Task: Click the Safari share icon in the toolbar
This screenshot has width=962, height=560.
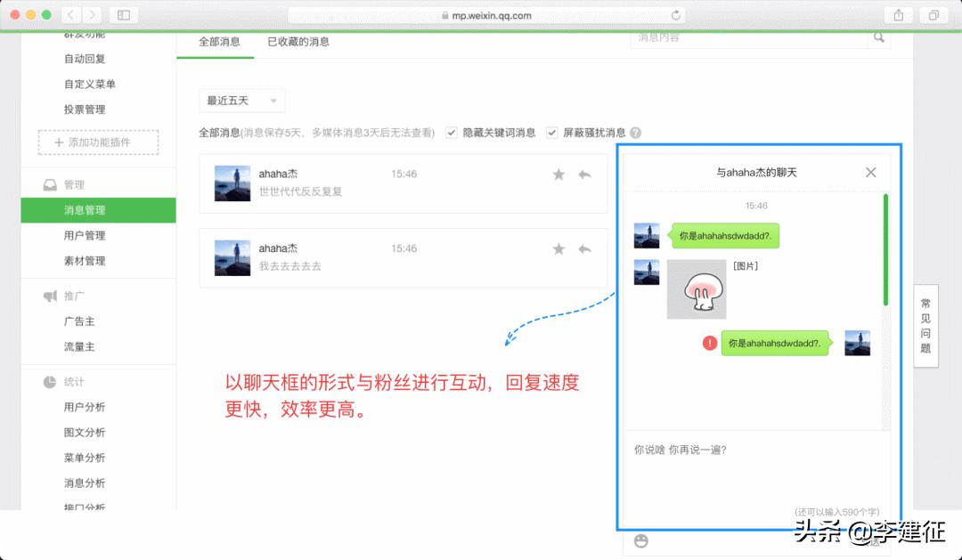Action: point(900,14)
